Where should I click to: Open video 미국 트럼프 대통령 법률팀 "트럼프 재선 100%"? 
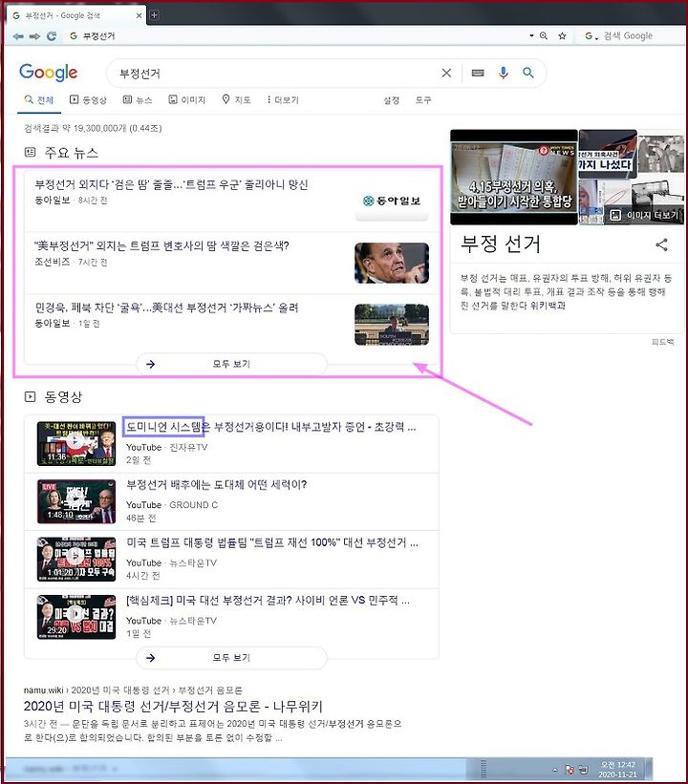click(x=272, y=542)
